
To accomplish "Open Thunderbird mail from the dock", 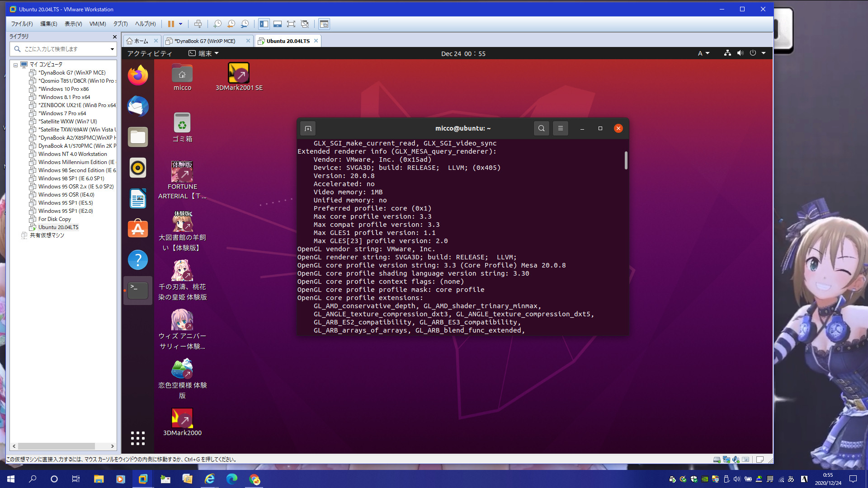I will click(x=138, y=106).
